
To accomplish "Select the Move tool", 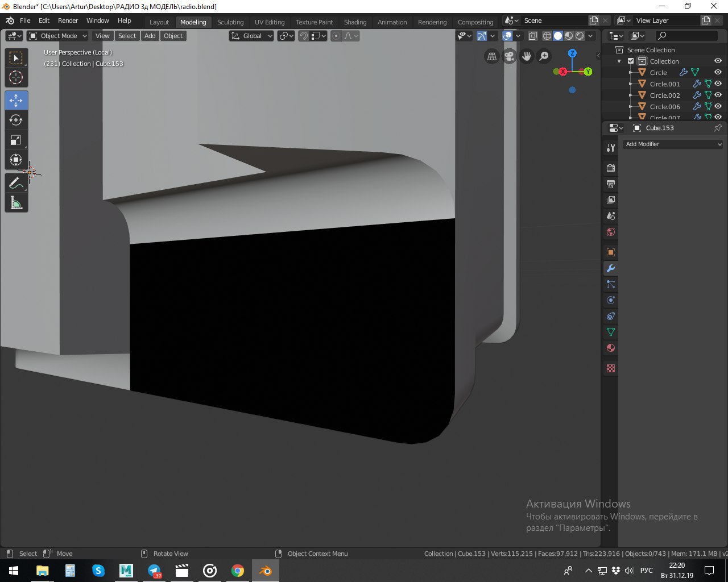I will [16, 101].
